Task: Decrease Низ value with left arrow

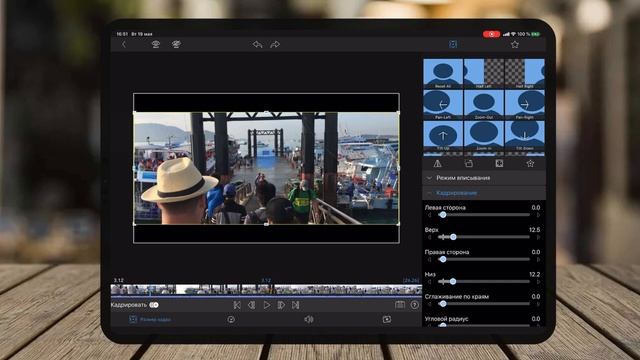Action: [x=429, y=281]
